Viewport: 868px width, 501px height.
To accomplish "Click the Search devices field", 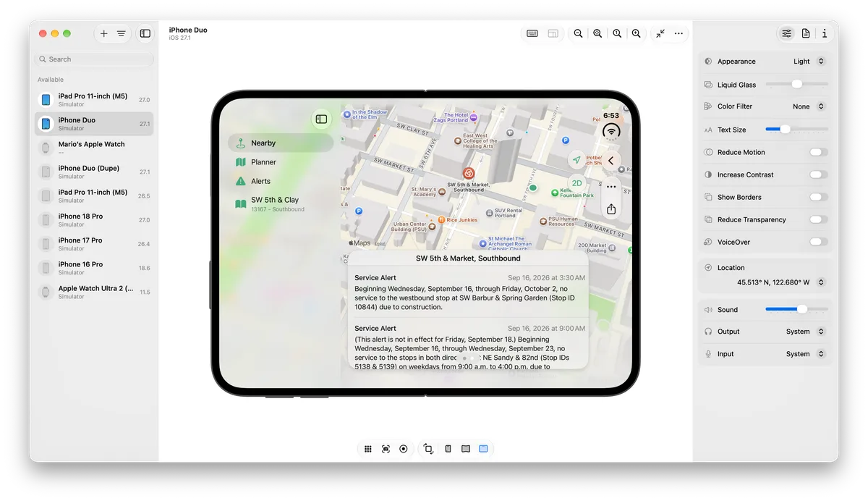I will [x=94, y=59].
